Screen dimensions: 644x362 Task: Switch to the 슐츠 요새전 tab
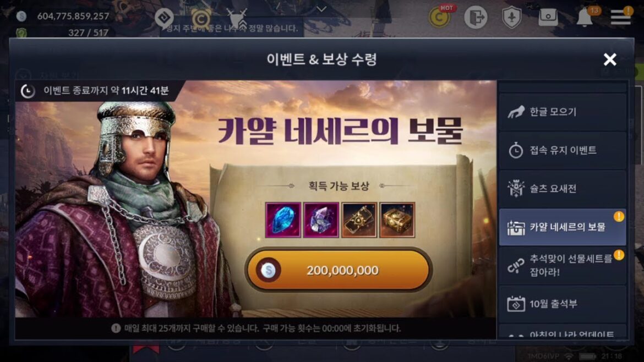(x=563, y=189)
